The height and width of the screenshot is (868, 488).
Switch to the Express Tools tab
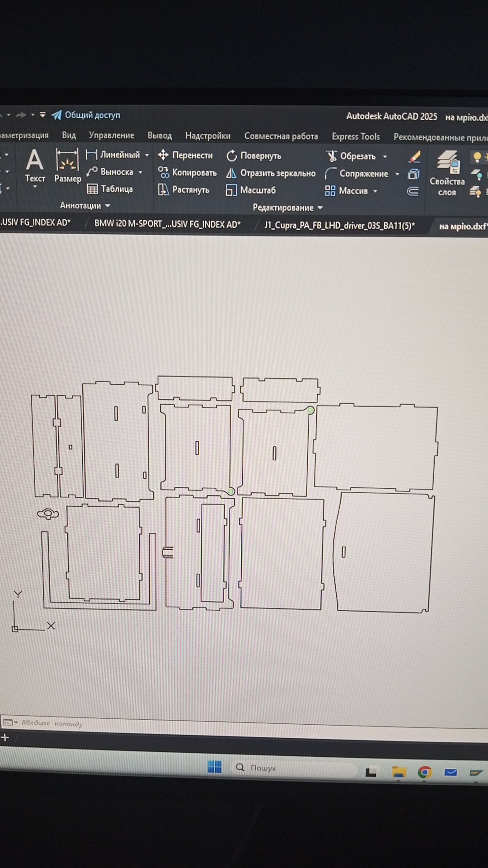(356, 137)
